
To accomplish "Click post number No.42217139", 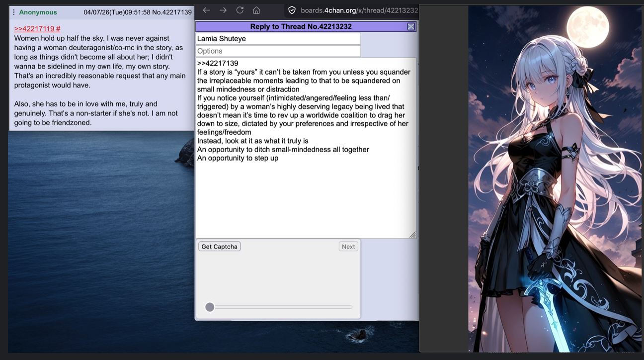I will [172, 12].
